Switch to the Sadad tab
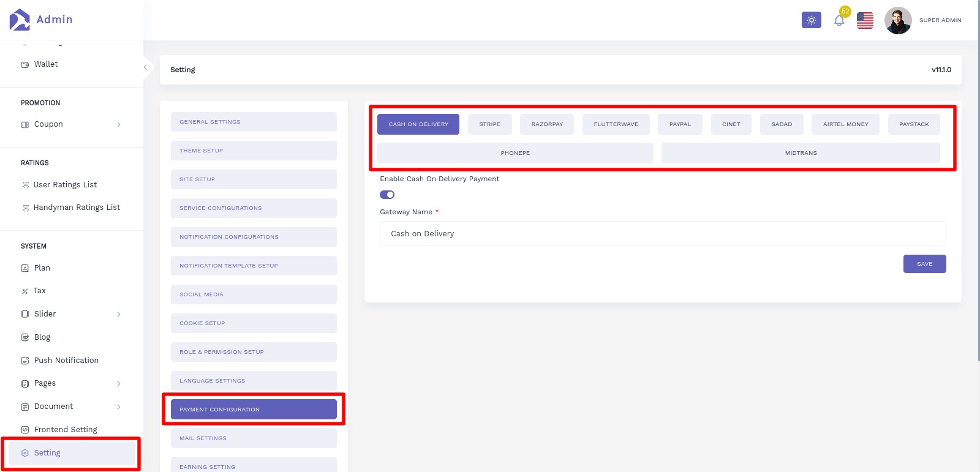This screenshot has width=980, height=472. point(782,124)
